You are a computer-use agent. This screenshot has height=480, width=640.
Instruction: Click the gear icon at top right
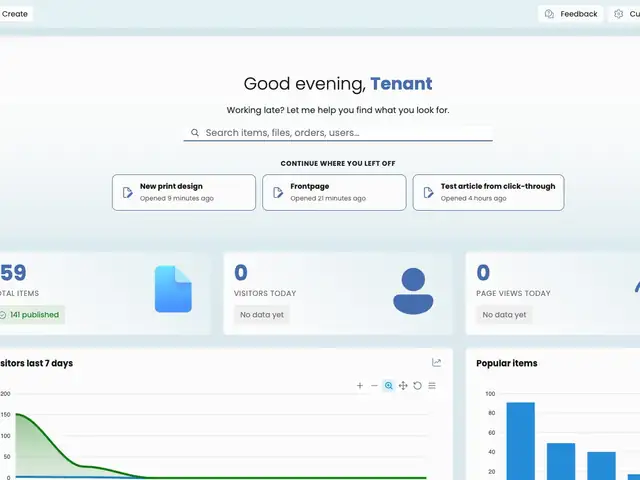pyautogui.click(x=618, y=14)
